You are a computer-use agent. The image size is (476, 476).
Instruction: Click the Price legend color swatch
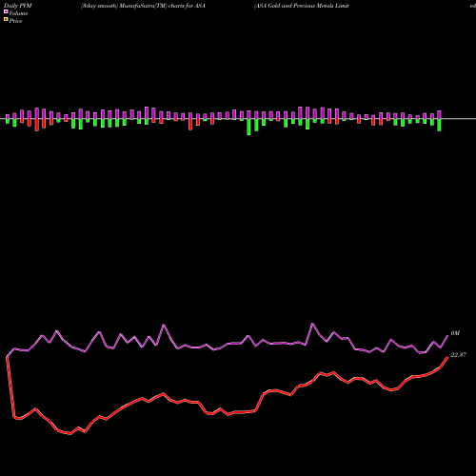6,20
